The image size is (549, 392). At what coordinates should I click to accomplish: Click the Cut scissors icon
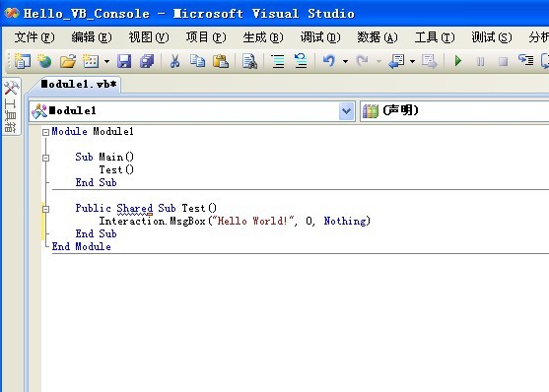point(174,61)
